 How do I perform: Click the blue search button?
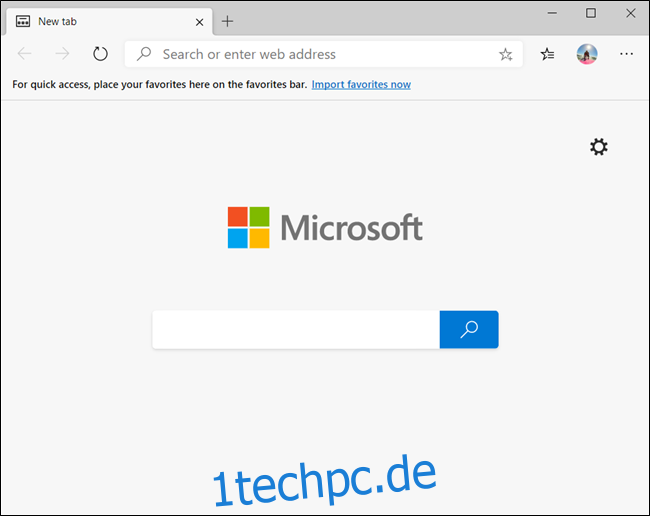tap(469, 329)
